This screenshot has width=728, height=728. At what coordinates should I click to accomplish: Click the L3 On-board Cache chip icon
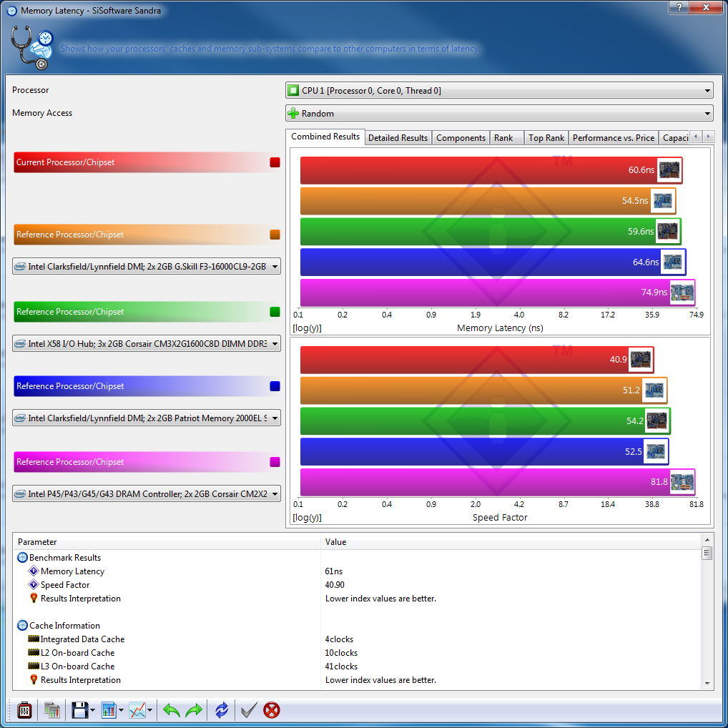(x=34, y=666)
